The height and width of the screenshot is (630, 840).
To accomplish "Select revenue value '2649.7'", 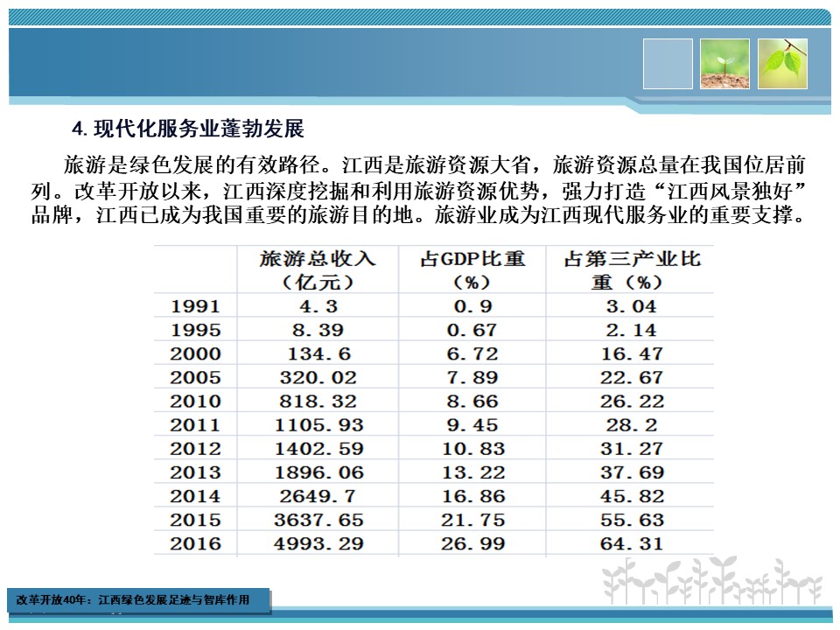I will [318, 496].
